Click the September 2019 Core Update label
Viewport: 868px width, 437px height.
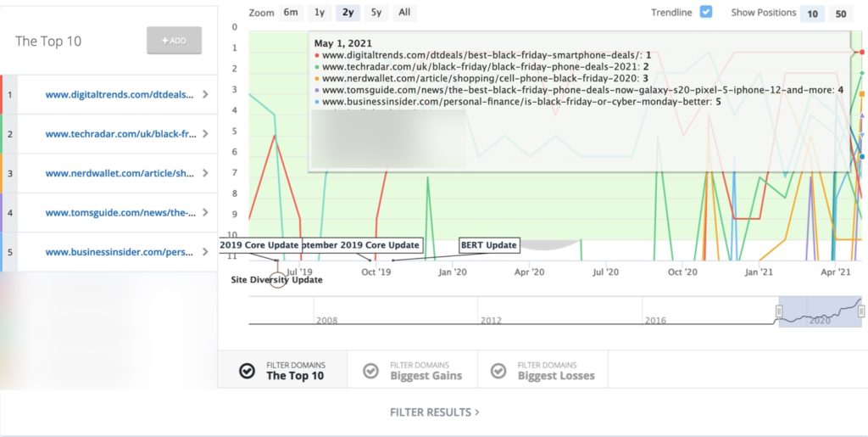pos(363,245)
